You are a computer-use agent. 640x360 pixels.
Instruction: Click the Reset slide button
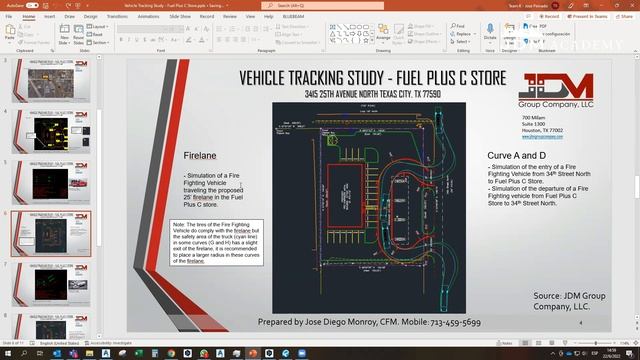click(x=95, y=35)
